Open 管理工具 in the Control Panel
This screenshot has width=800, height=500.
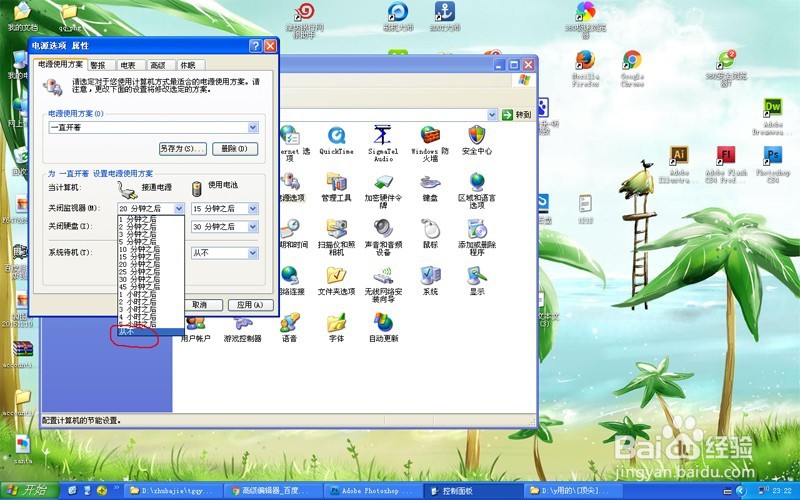[x=336, y=187]
